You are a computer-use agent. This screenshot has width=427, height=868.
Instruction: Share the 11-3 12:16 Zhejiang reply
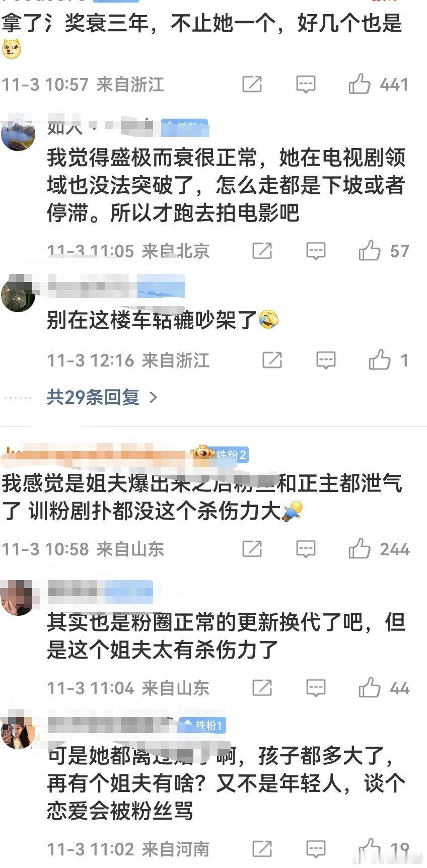tap(272, 359)
